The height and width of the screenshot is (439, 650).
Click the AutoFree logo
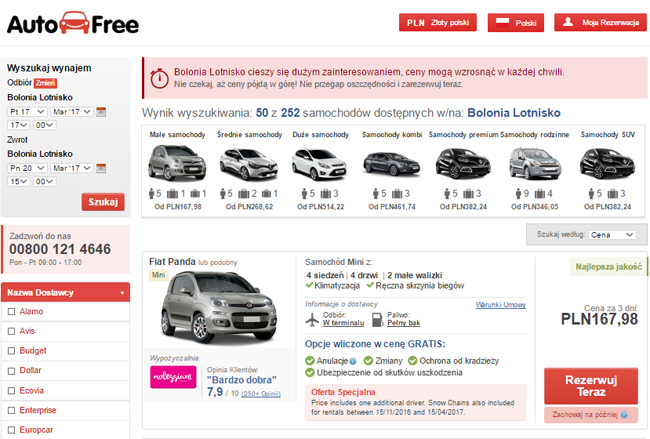(x=73, y=23)
